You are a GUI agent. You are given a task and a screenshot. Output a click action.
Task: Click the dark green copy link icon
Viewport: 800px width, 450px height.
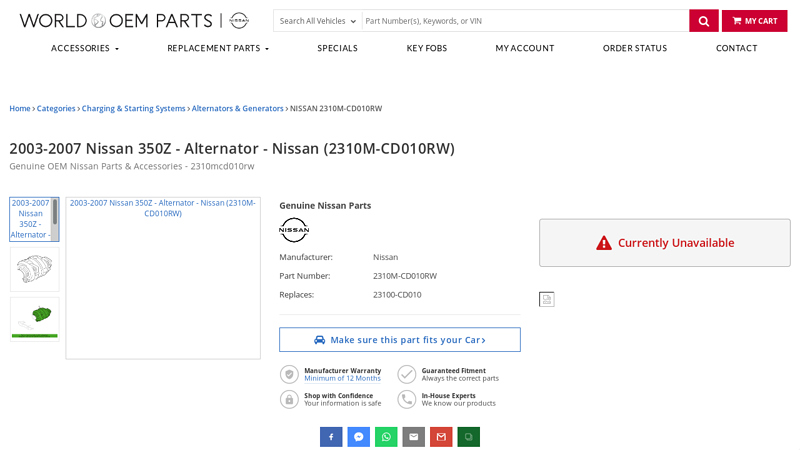(469, 437)
